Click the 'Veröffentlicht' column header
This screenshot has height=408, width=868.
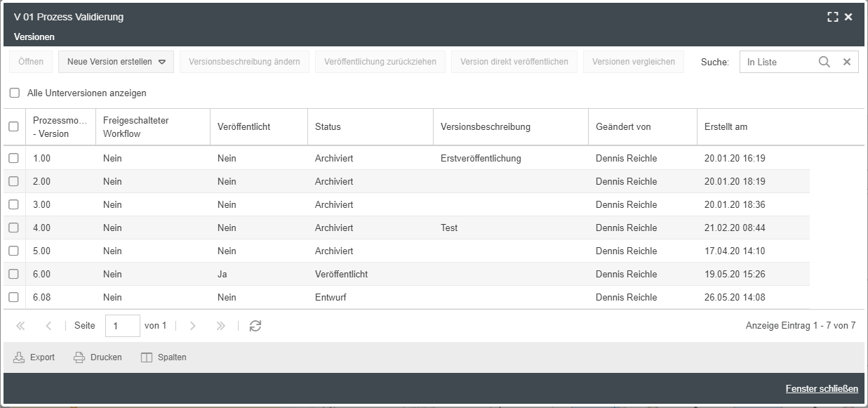click(243, 127)
